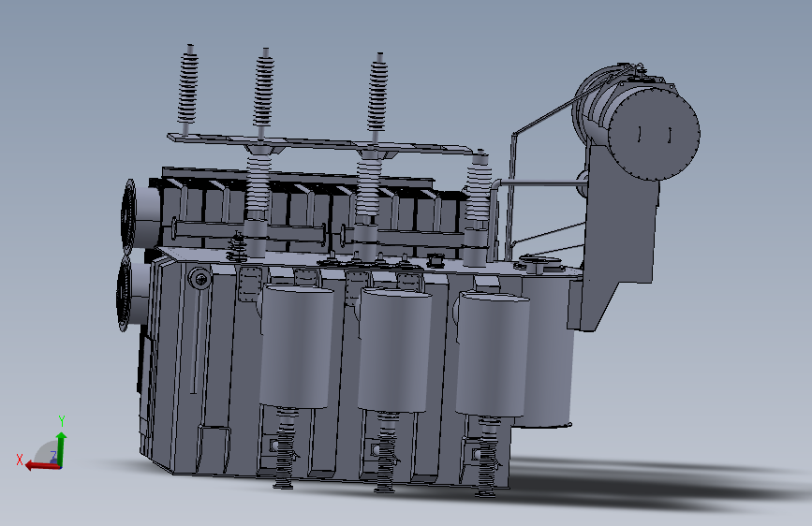The image size is (812, 526).
Task: Click the red X axis of the triad
Action: coord(42,465)
